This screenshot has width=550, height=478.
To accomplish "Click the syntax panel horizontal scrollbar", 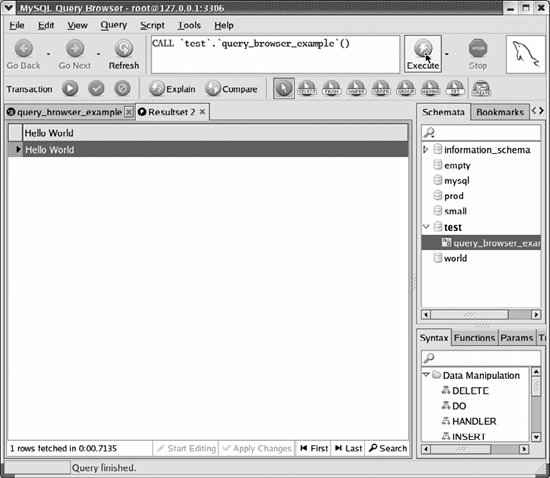I will (475, 449).
